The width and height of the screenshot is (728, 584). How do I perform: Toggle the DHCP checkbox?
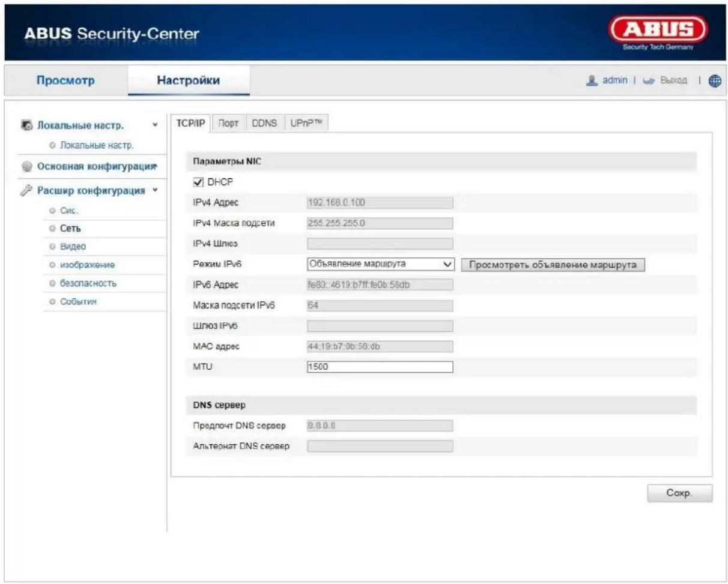(198, 181)
